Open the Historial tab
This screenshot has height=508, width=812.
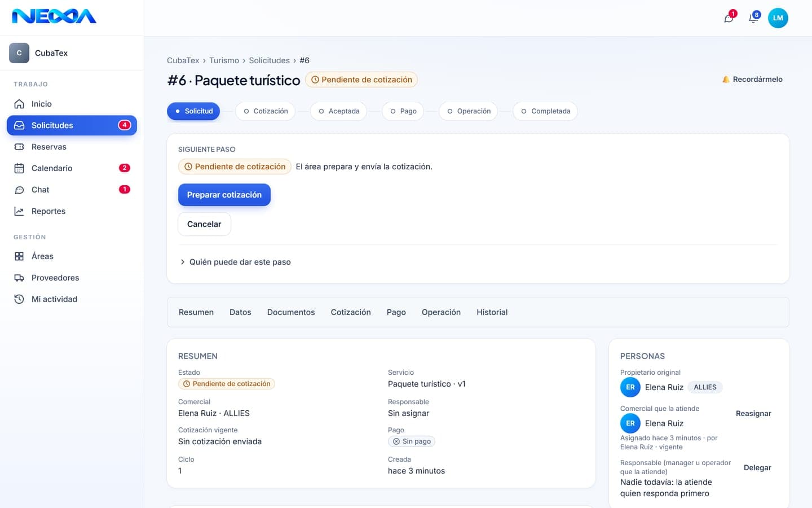pyautogui.click(x=492, y=312)
